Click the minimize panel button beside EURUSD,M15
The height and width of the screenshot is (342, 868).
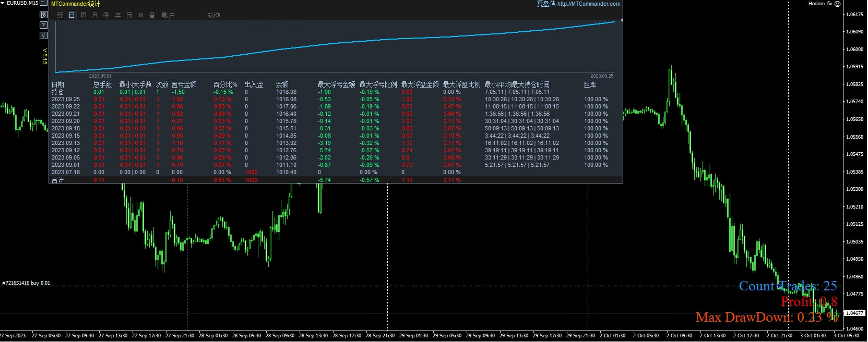pyautogui.click(x=44, y=3)
